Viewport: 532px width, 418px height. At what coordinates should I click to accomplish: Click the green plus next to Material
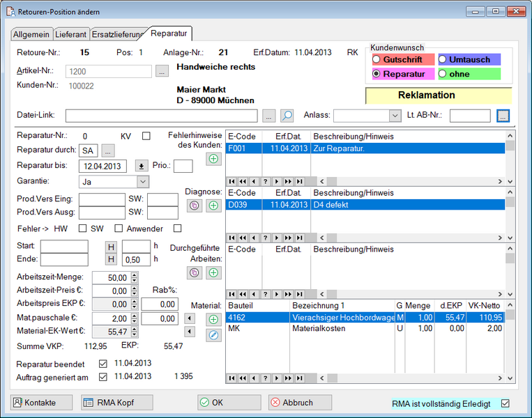[x=213, y=319]
